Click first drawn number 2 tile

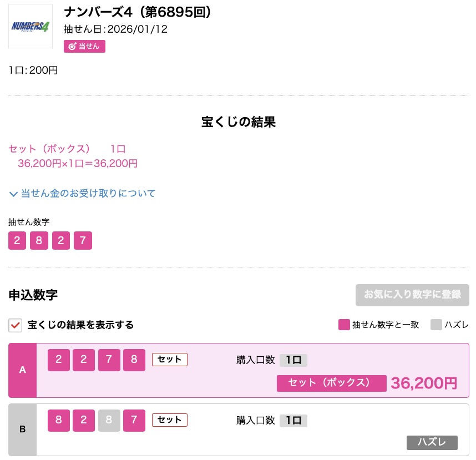point(18,241)
